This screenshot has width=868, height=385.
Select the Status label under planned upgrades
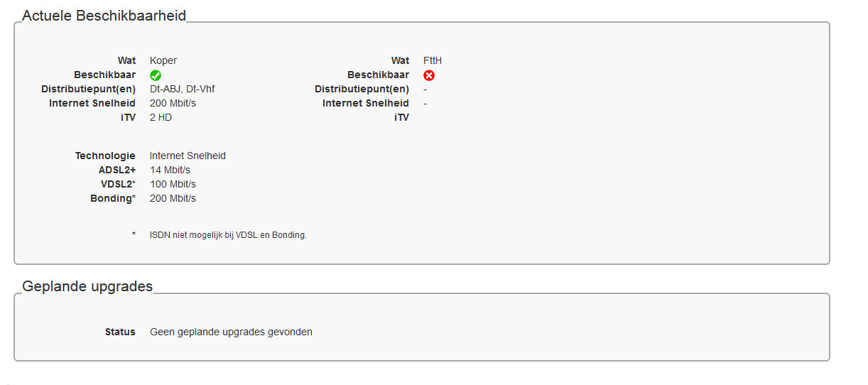point(120,332)
